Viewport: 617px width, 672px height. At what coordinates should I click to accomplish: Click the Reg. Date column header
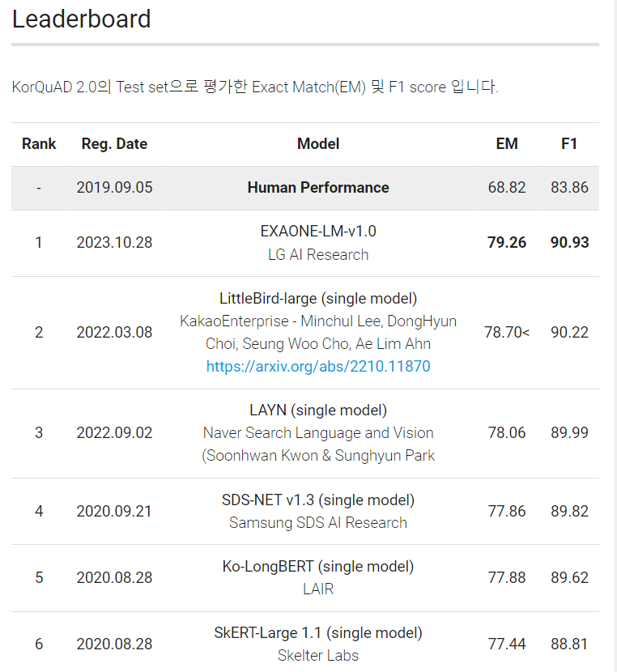pyautogui.click(x=114, y=144)
